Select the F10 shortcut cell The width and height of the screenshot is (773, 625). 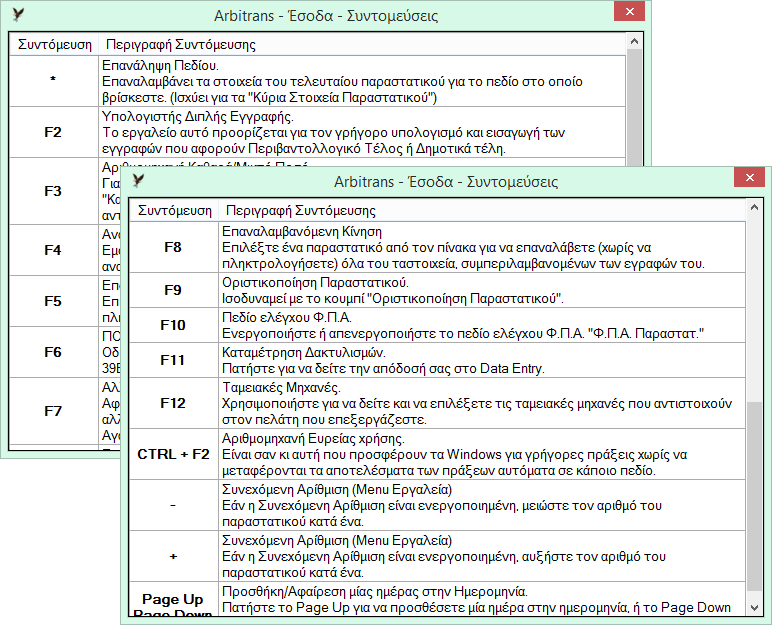pos(174,325)
